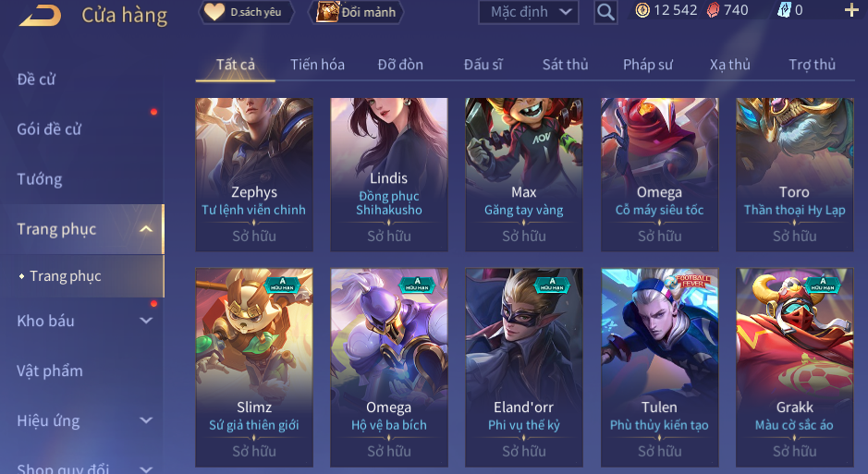Screen dimensions: 868x474
Task: Click the gold coin currency icon
Action: click(x=642, y=10)
